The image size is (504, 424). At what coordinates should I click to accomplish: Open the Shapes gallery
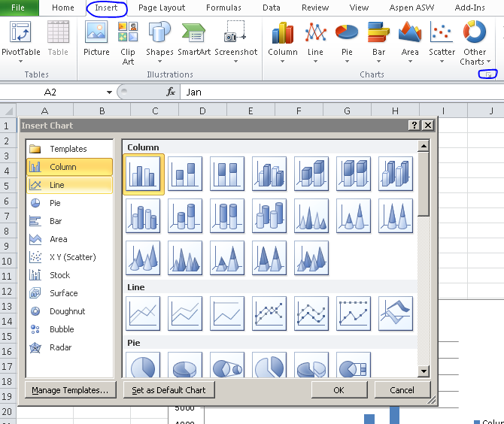pyautogui.click(x=159, y=32)
